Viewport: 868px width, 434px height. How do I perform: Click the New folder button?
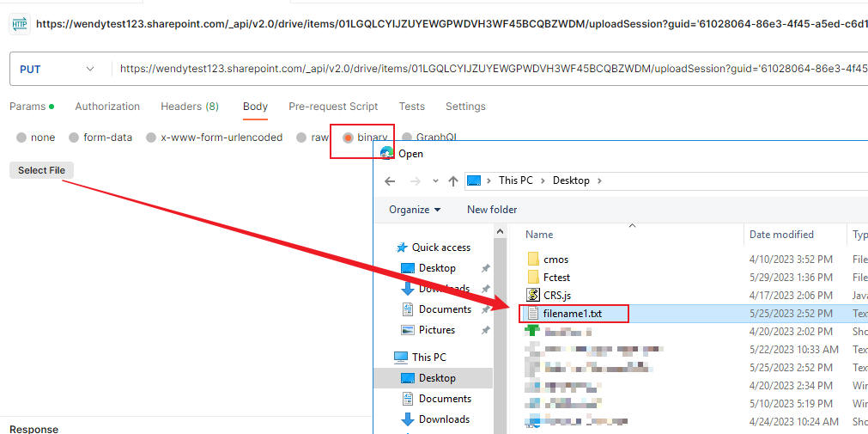[492, 210]
